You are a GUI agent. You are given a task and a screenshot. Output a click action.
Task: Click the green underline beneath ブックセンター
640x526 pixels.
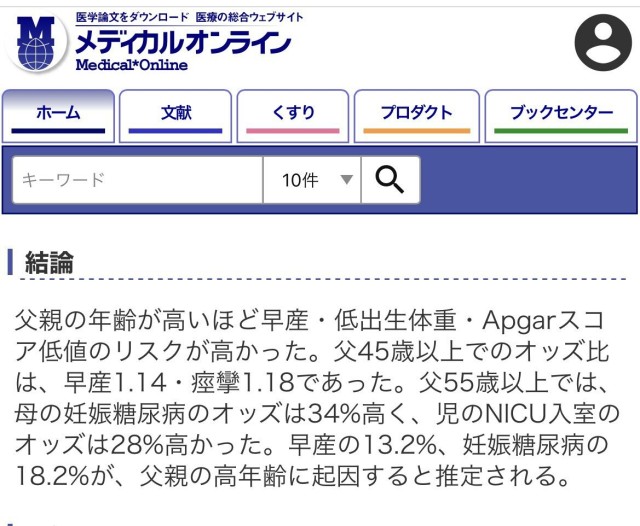560,131
